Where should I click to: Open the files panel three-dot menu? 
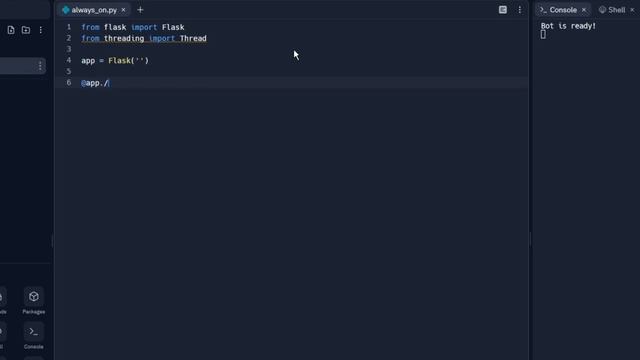pos(40,30)
